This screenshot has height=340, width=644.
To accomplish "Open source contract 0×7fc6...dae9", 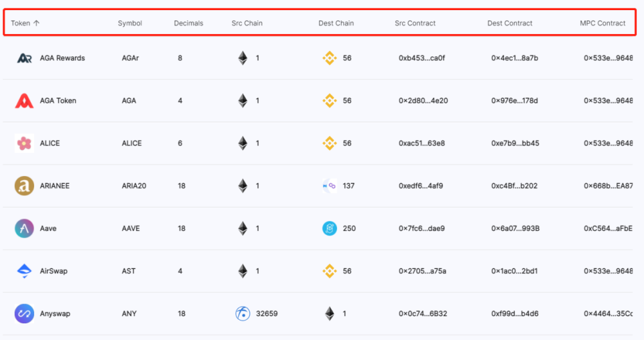I will (422, 228).
